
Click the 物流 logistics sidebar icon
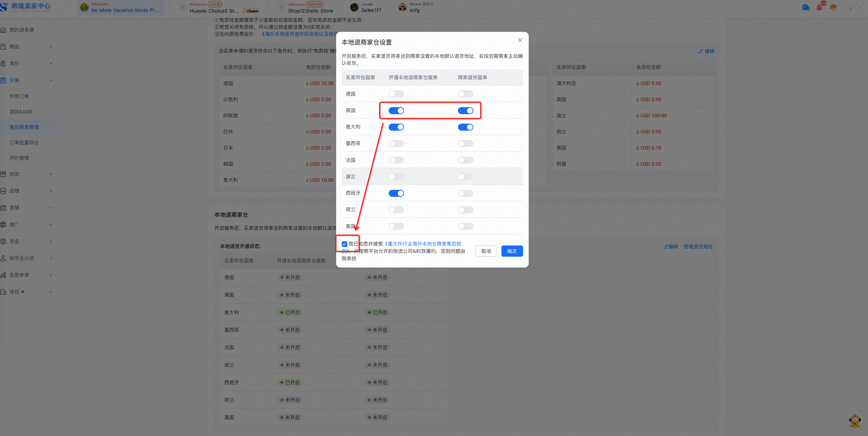[4, 174]
